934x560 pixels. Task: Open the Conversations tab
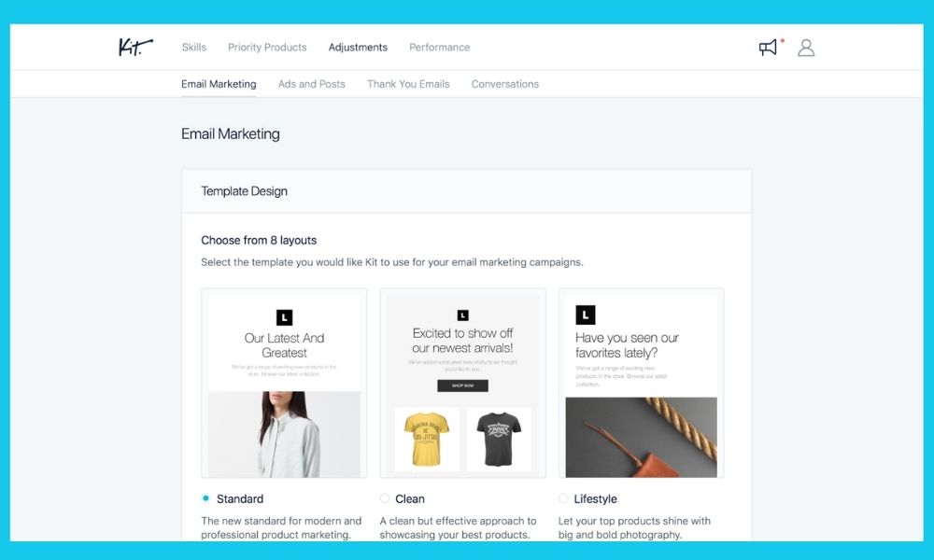(x=504, y=84)
